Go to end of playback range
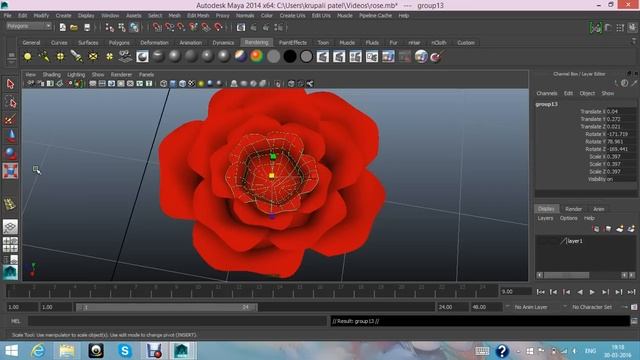The image size is (640, 360). [631, 292]
